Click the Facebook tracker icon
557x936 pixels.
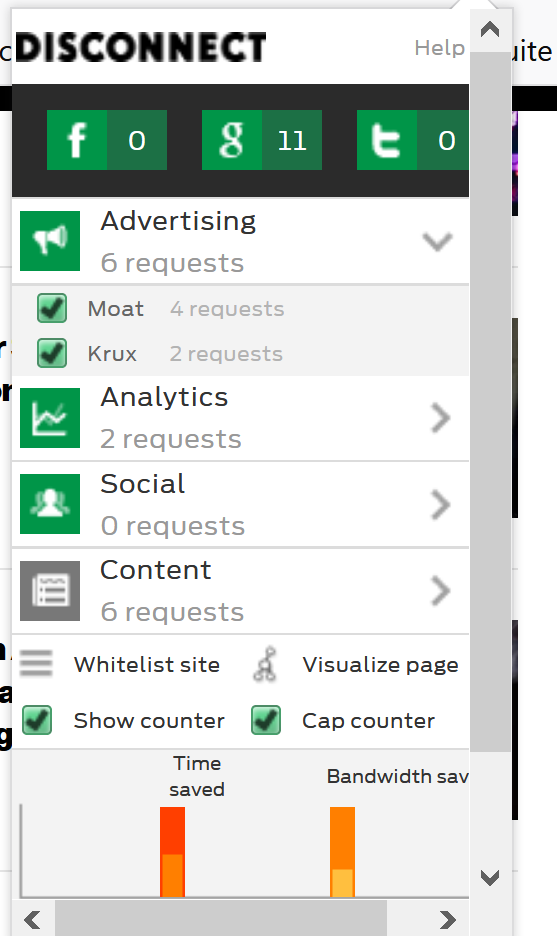click(x=77, y=140)
